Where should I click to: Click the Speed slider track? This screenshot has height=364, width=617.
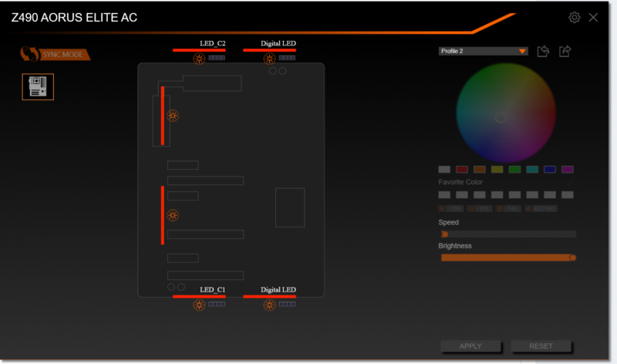click(508, 234)
